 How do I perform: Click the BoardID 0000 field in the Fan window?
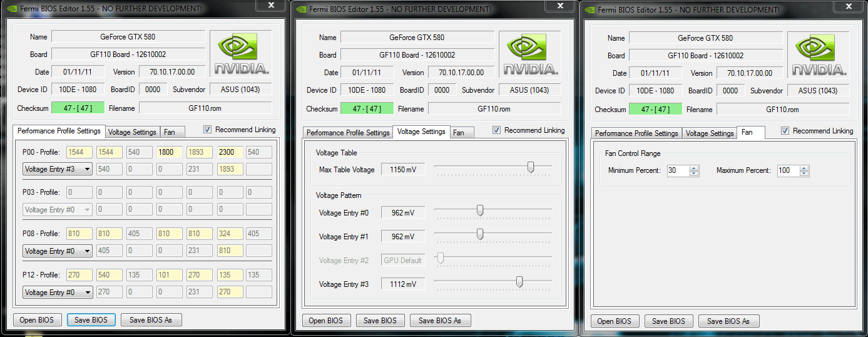point(730,90)
